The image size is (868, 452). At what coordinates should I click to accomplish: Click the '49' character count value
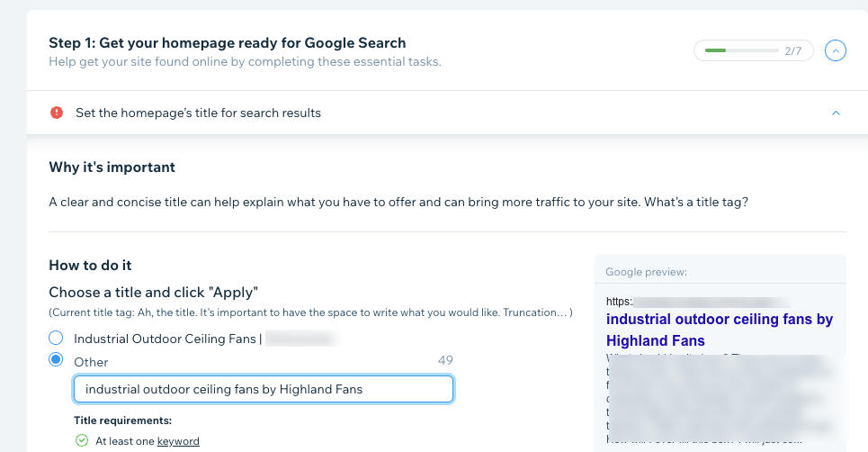click(445, 360)
